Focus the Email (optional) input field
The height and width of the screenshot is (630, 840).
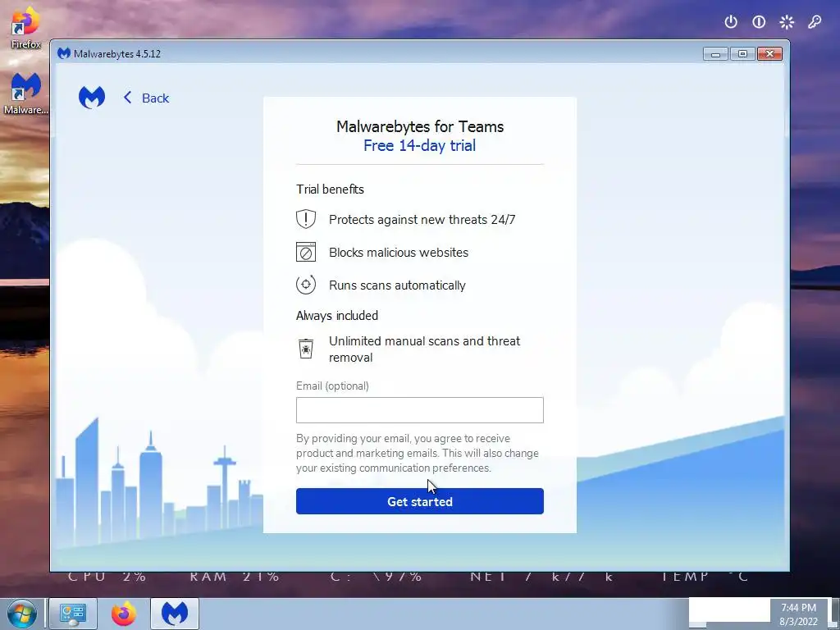(419, 410)
